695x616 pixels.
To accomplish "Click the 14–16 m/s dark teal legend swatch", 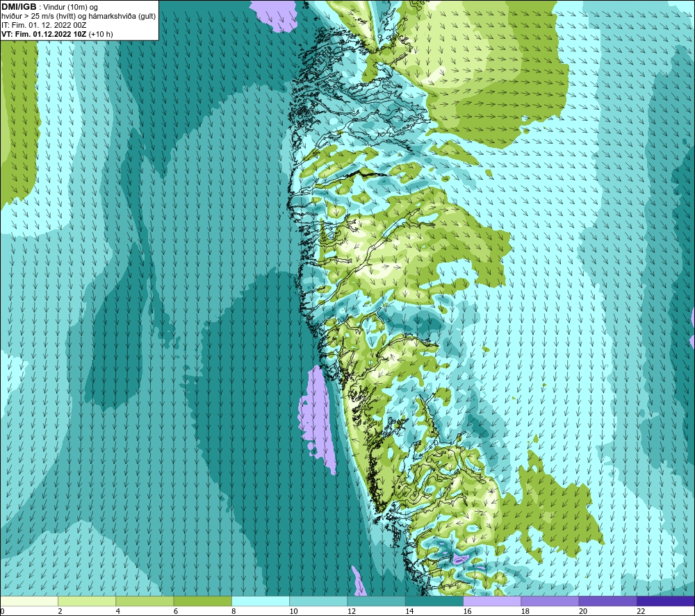I will click(434, 601).
